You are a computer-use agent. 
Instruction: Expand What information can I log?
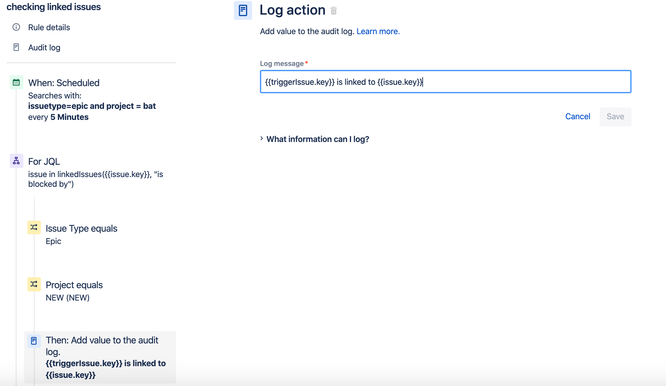tap(315, 139)
